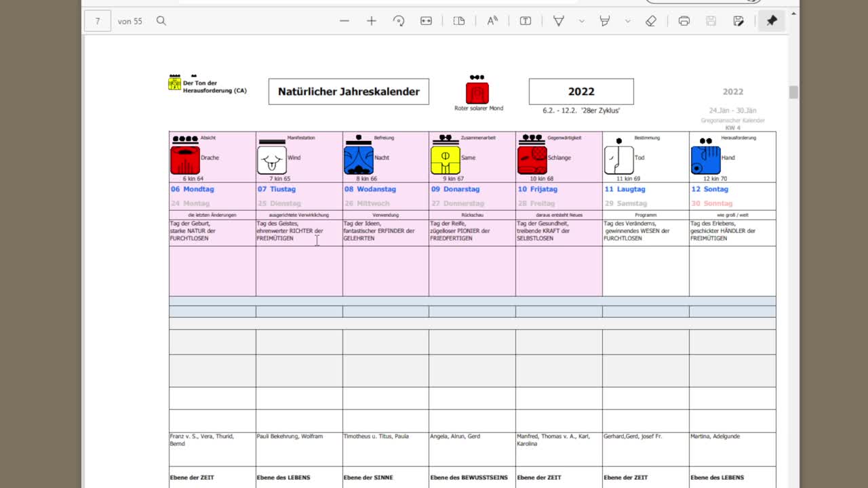Click the 07 Tiustag heading
Viewport: 868px width, 488px height.
click(277, 189)
